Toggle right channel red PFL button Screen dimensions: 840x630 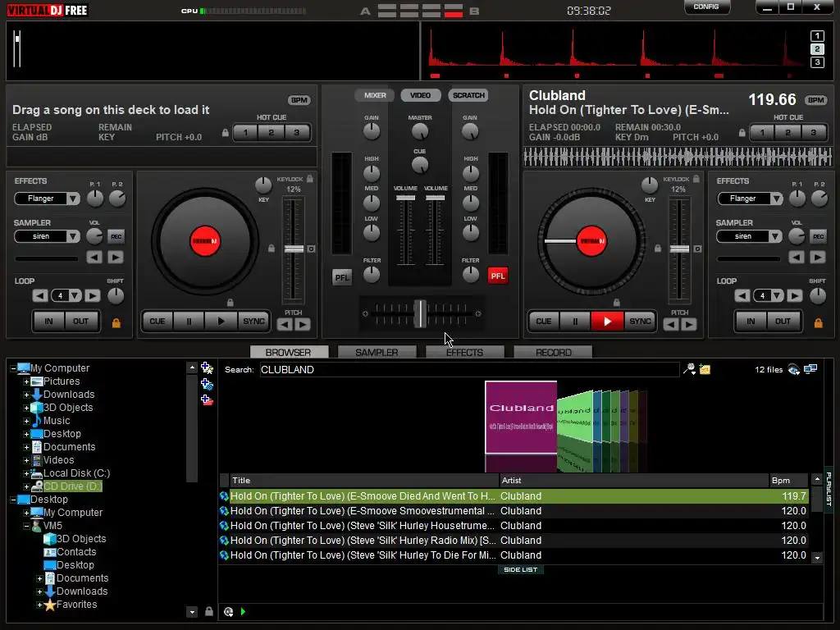(498, 276)
